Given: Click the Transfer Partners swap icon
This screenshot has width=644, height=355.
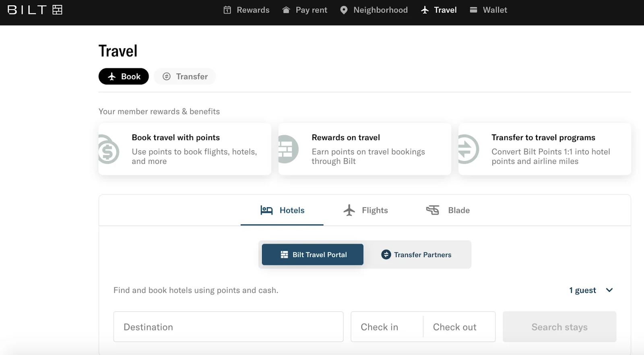Looking at the screenshot, I should 386,254.
